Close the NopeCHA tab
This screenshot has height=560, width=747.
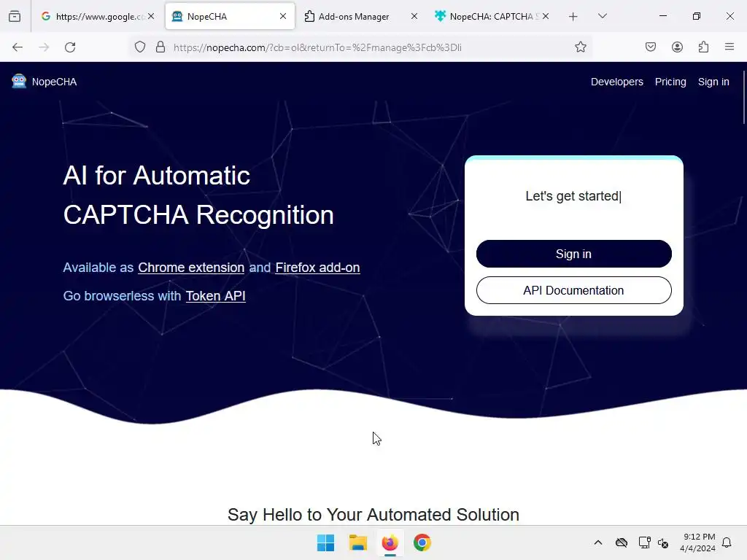coord(283,16)
